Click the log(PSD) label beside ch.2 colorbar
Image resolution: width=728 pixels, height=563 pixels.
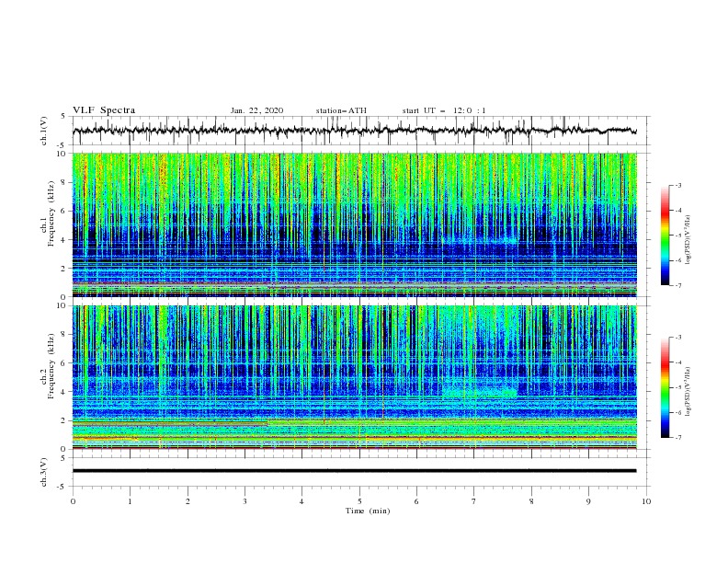(688, 391)
